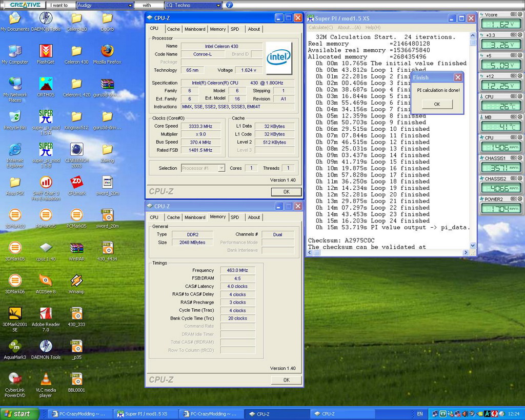
Task: Launch FlashGet from the desktop
Action: (x=46, y=54)
